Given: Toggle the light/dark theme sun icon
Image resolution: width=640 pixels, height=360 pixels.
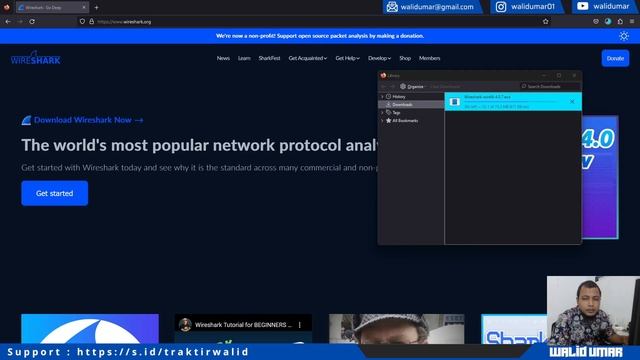Looking at the screenshot, I should [624, 36].
